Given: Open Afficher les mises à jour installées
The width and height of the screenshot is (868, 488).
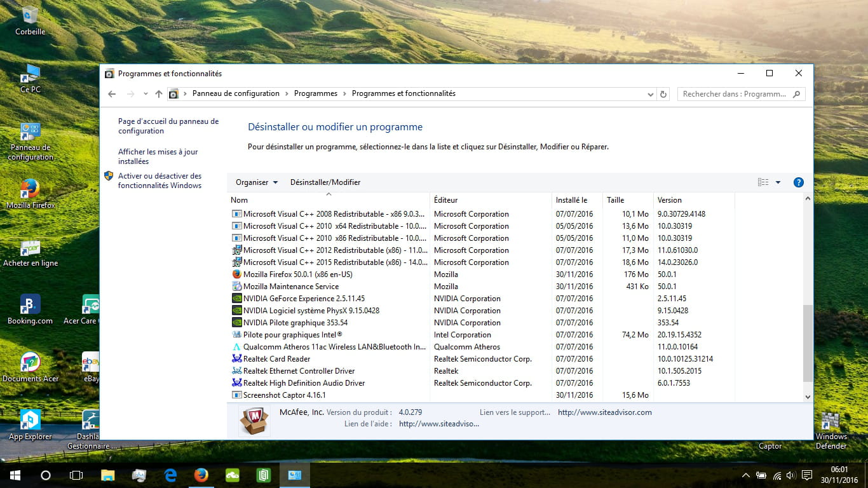Looking at the screenshot, I should coord(158,156).
